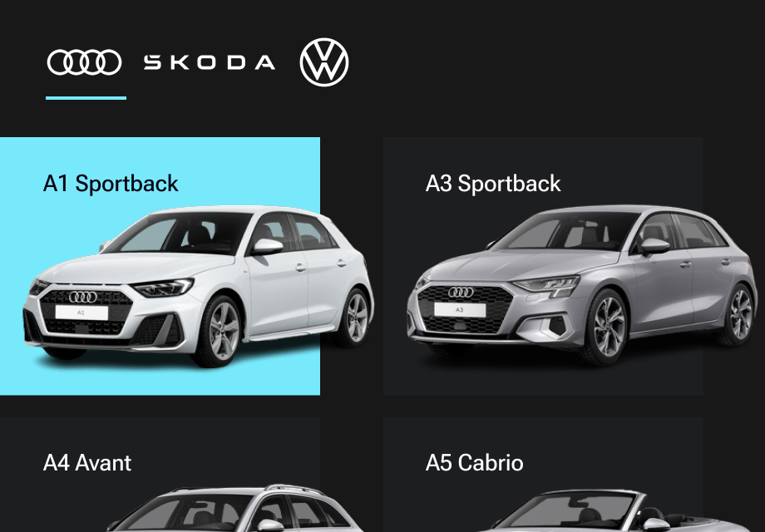Switch to the Skoda brand tab
This screenshot has height=532, width=765.
coord(210,62)
